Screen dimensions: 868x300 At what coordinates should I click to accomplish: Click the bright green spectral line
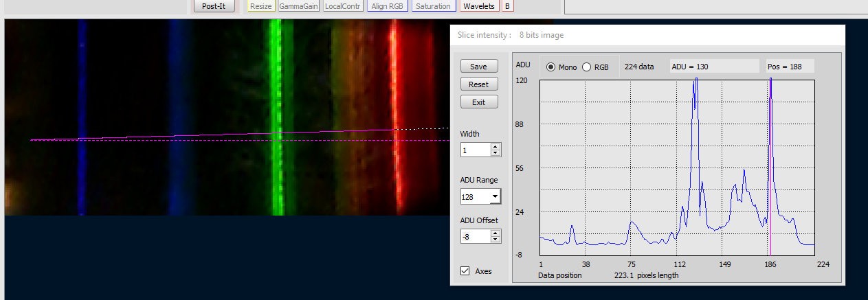point(276,117)
